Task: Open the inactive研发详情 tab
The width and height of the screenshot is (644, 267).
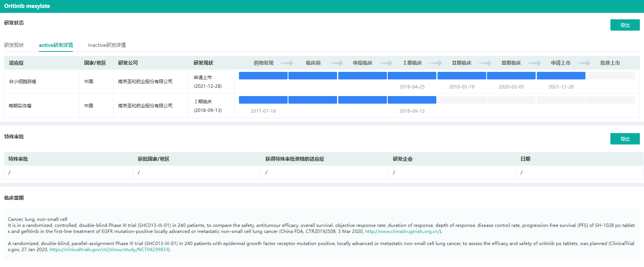Action: pos(107,45)
